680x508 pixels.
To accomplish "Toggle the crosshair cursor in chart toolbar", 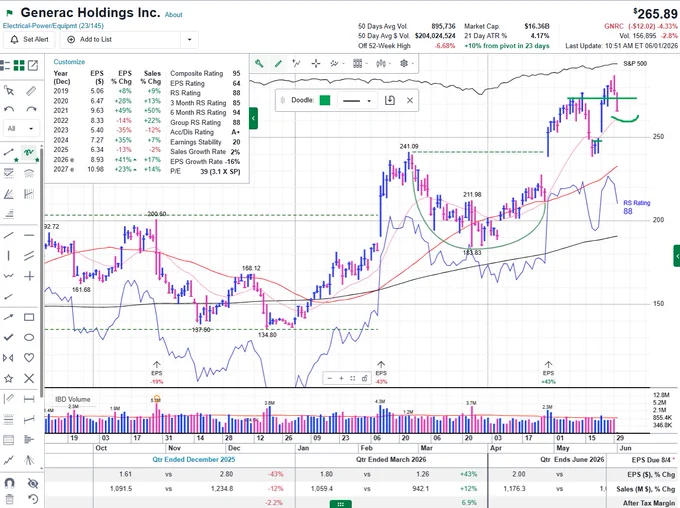I will pyautogui.click(x=316, y=64).
